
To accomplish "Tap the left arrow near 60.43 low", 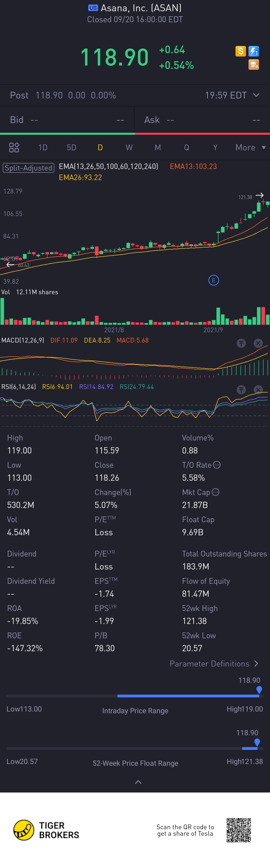I will coord(10,264).
